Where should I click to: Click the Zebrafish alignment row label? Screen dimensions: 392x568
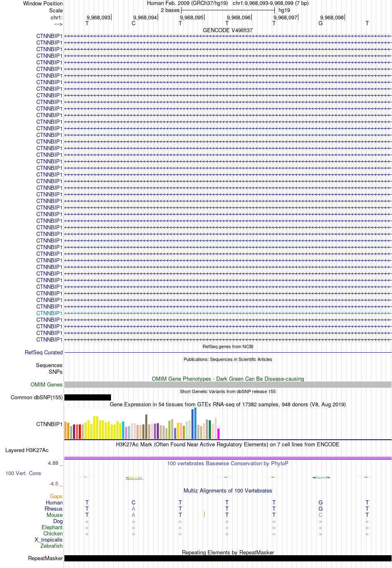(52, 546)
